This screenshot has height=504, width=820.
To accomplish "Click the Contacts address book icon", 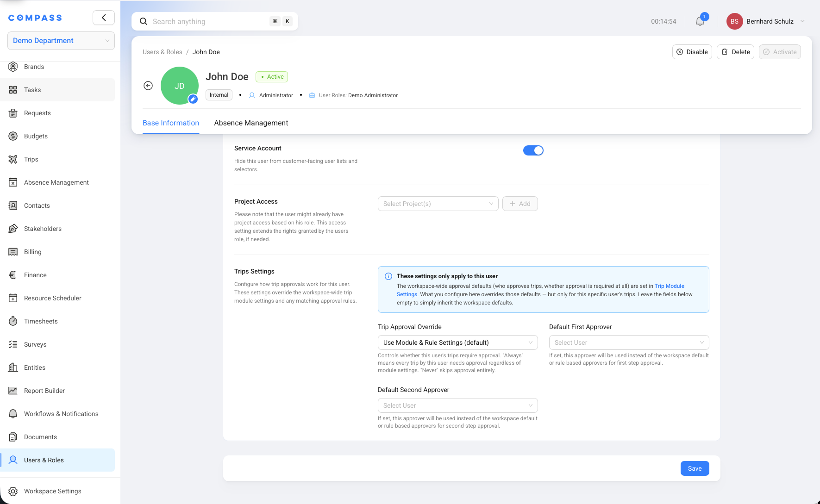I will pos(13,205).
